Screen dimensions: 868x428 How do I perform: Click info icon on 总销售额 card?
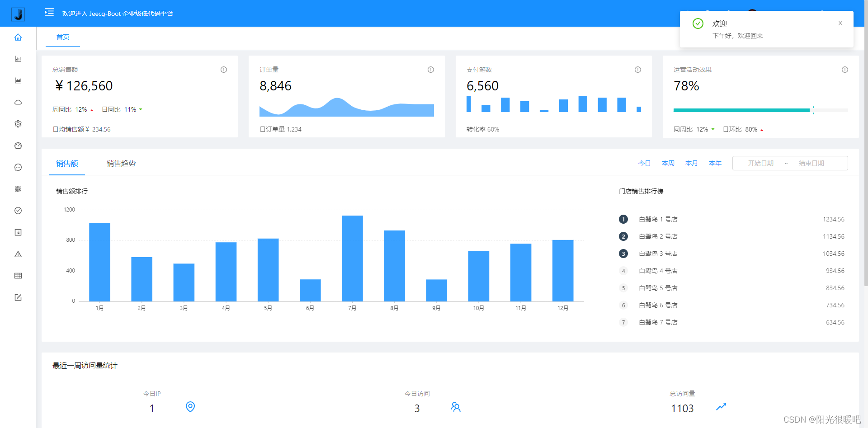tap(224, 70)
